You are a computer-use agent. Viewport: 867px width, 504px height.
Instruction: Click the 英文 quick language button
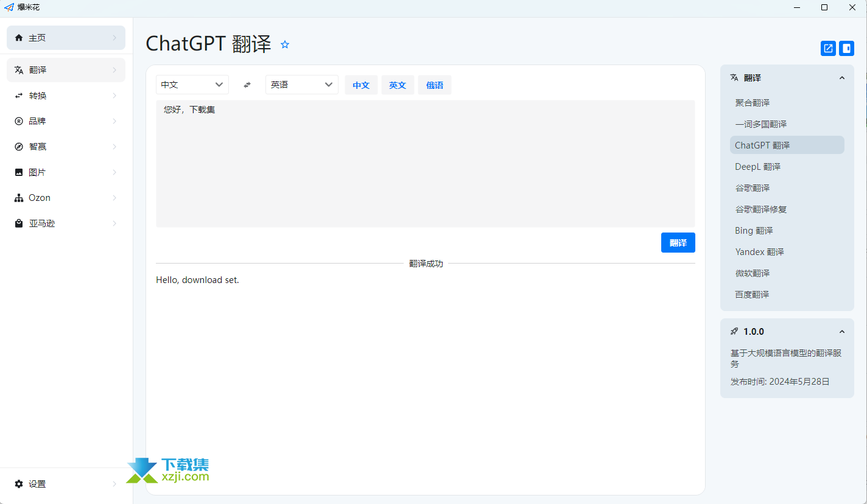click(398, 85)
